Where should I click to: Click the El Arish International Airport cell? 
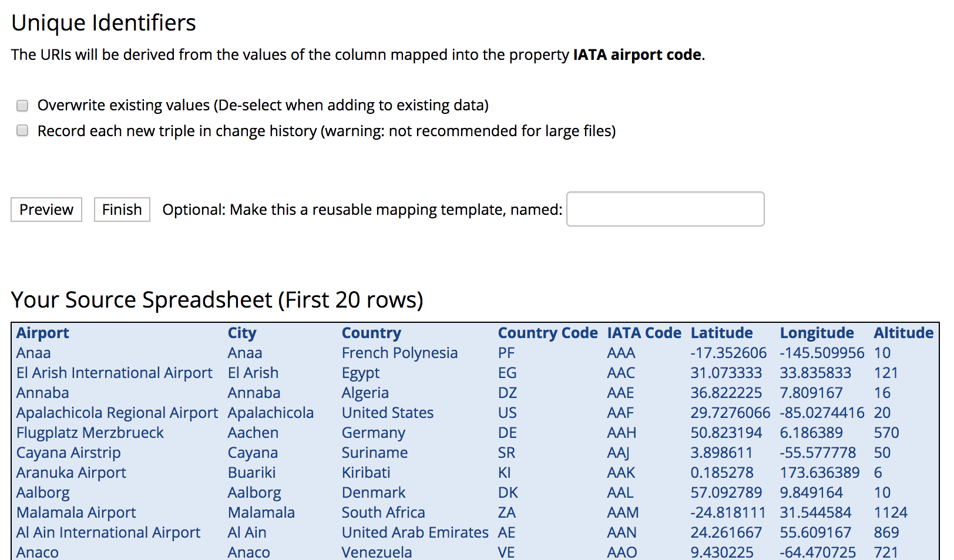pos(115,373)
